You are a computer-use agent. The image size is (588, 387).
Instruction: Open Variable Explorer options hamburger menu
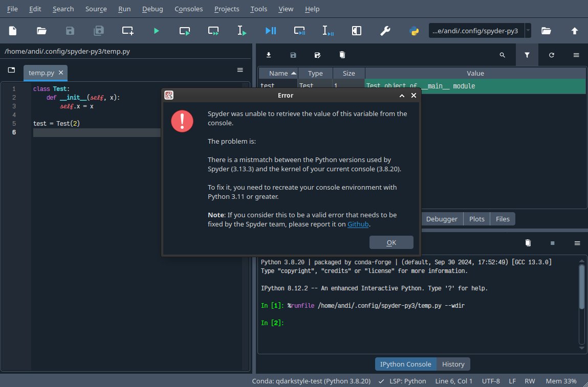[x=576, y=55]
